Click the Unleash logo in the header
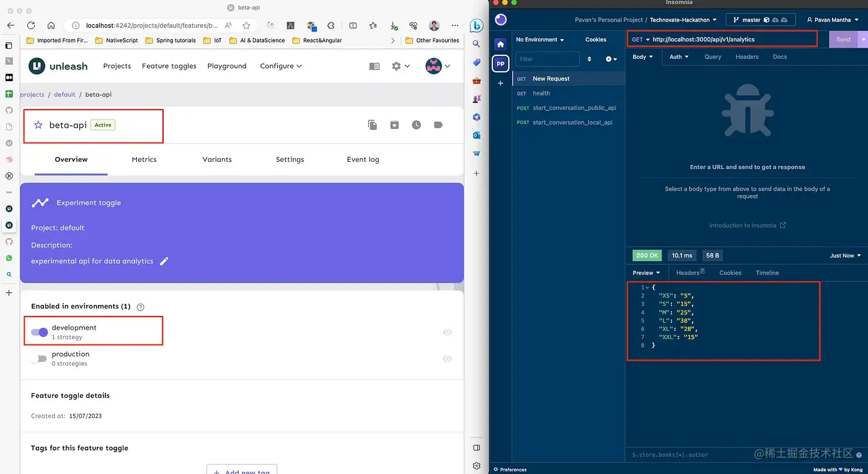Screen dimensions: 868x474 pyautogui.click(x=58, y=66)
